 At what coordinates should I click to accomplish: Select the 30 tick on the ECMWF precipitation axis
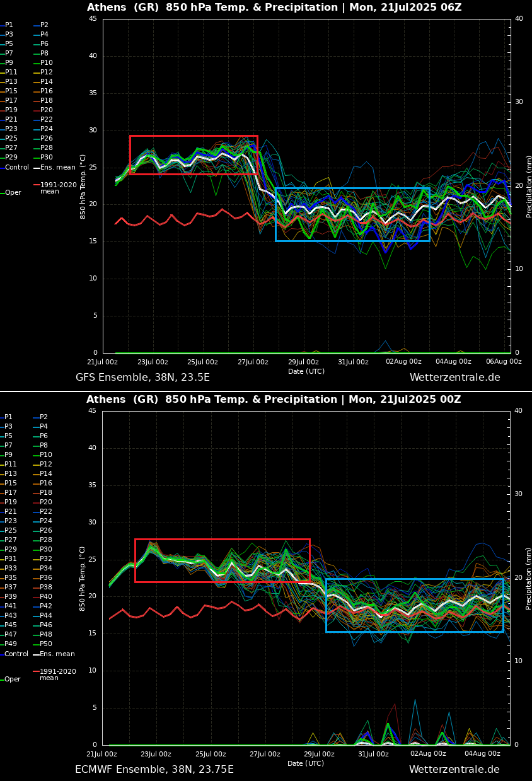coord(518,494)
